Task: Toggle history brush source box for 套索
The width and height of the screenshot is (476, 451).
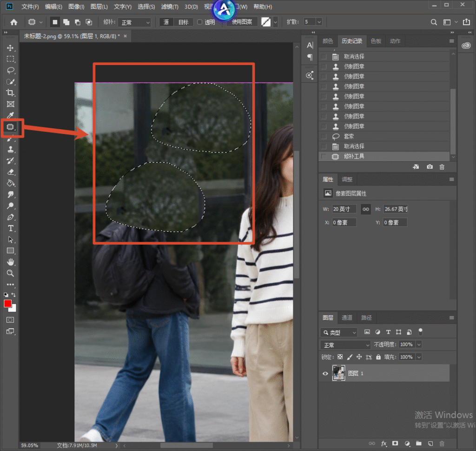Action: pos(324,136)
